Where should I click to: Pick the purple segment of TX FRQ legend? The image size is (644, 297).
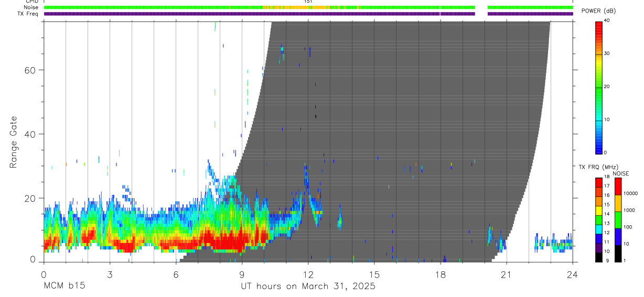coord(598,248)
